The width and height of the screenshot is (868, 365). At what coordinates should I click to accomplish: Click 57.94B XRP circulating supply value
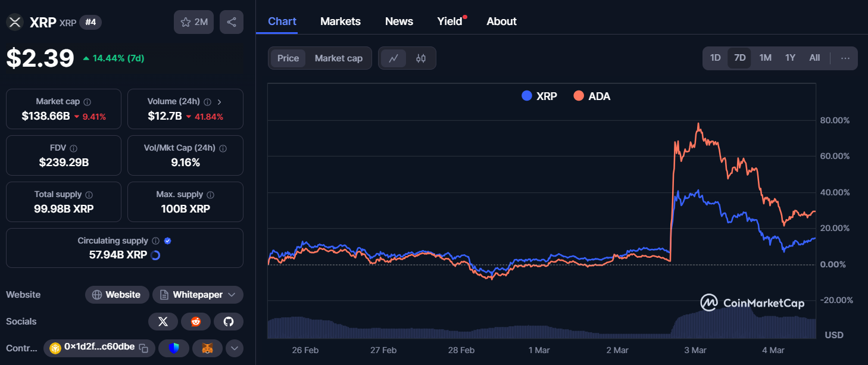(117, 255)
